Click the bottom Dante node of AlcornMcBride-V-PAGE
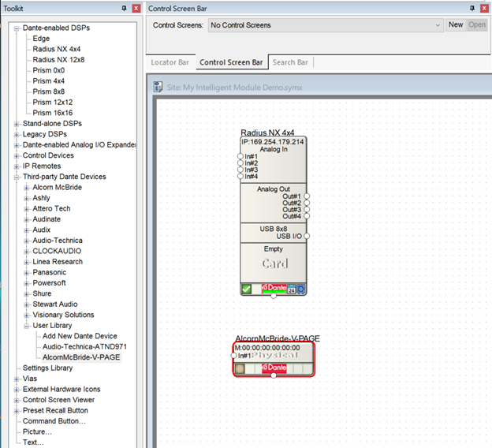The width and height of the screenshot is (492, 448). coord(274,375)
